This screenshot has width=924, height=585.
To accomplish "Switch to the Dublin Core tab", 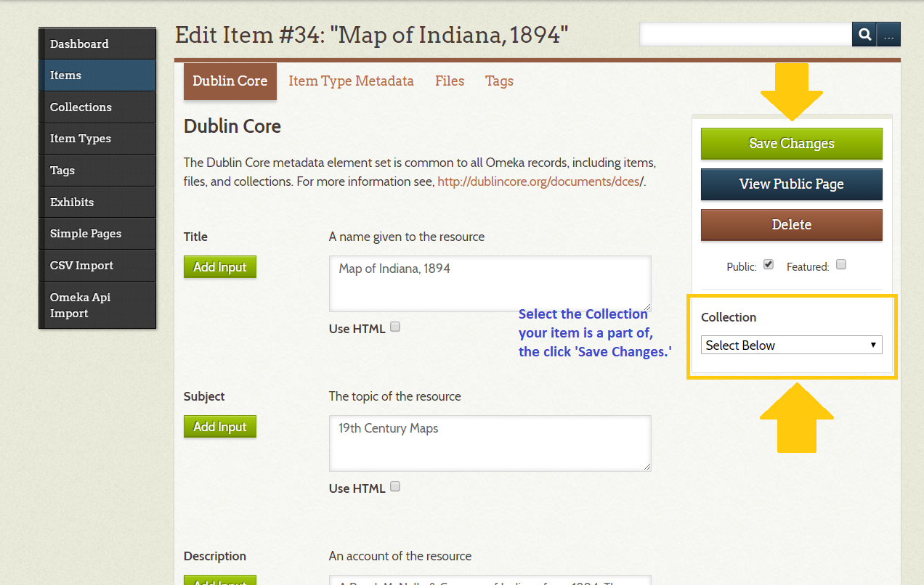I will click(x=230, y=81).
